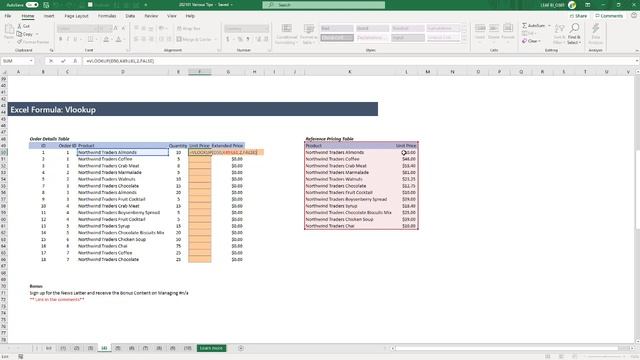
Task: Select the 'Learn more' sheet tab
Action: click(211, 348)
